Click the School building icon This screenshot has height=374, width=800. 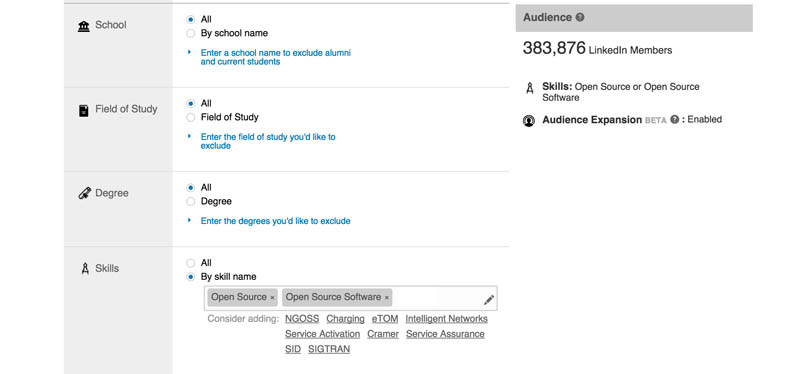84,26
